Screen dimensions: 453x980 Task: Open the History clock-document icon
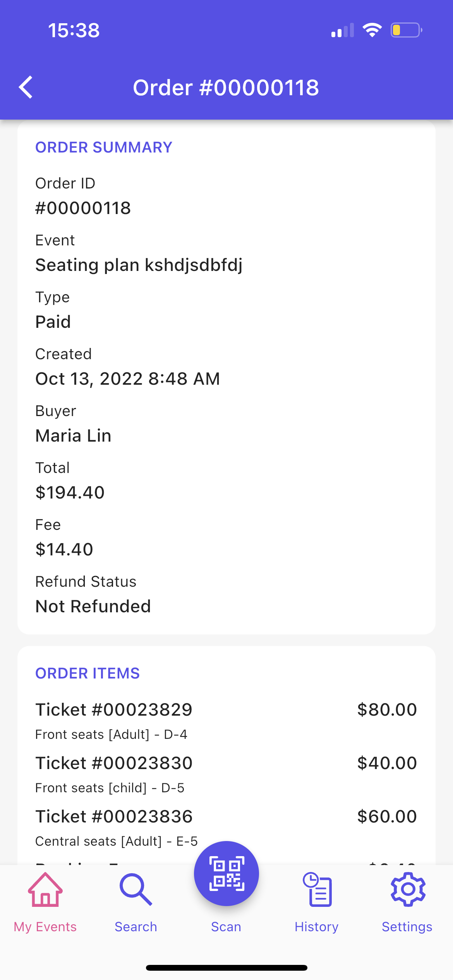tap(317, 889)
